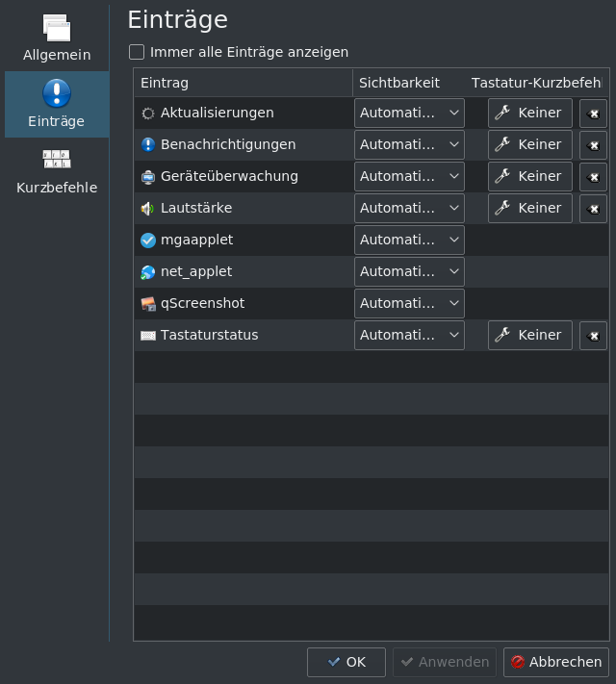Screen dimensions: 616x684
Task: Clear the Geräteüberwachung shortcut
Action: coord(593,177)
